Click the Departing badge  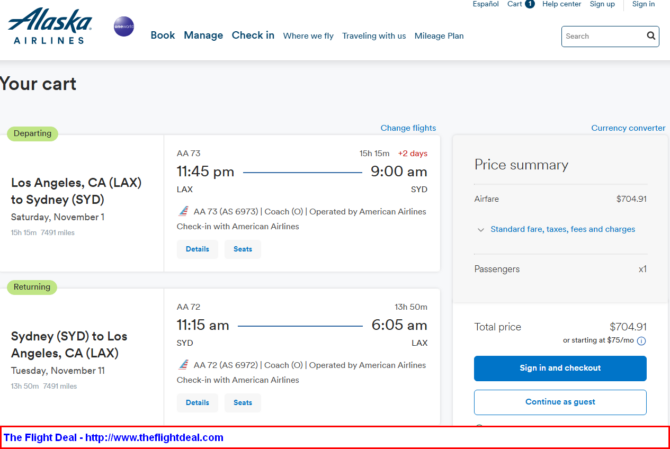(32, 133)
